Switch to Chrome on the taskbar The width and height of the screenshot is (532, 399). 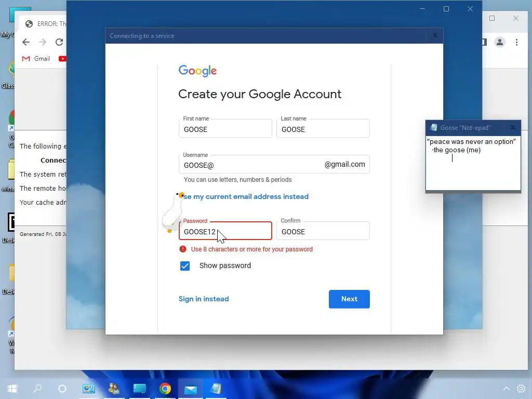tap(165, 388)
